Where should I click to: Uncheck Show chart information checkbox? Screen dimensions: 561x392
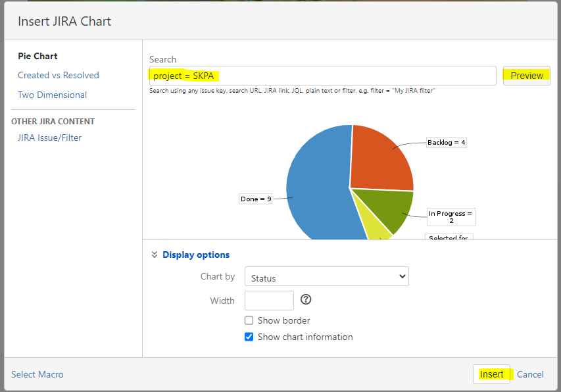pyautogui.click(x=249, y=337)
